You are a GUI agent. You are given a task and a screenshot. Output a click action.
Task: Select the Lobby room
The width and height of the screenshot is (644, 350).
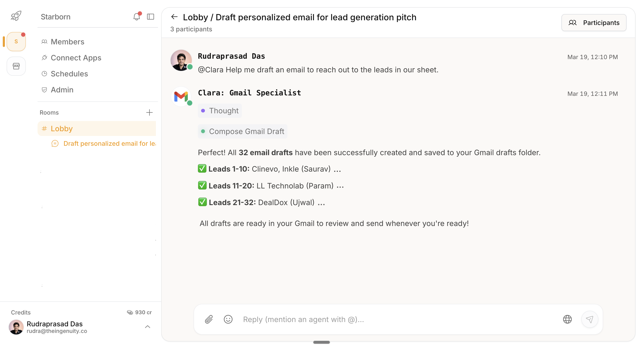(x=61, y=128)
